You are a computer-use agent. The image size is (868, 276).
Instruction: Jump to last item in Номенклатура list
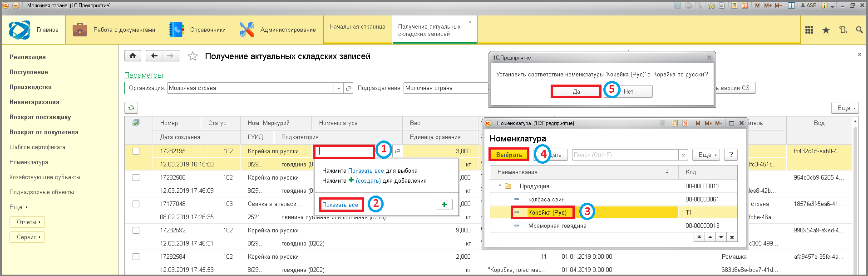(732, 237)
